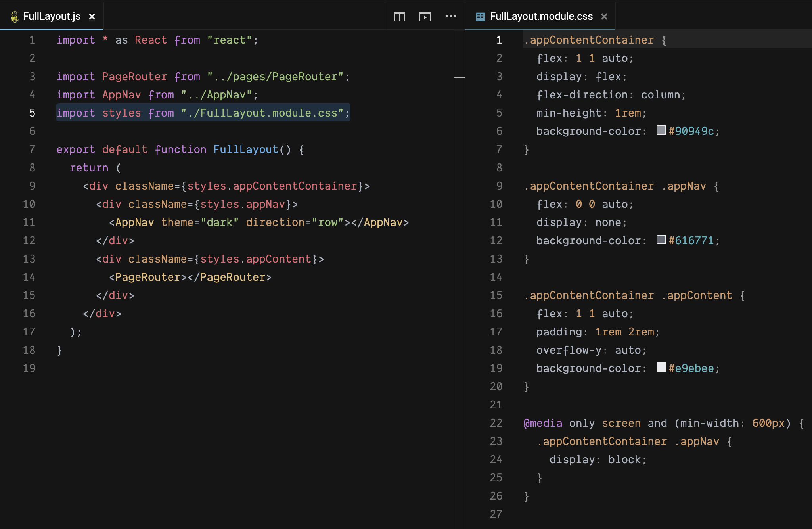
Task: Close the FullLayout.module.css tab
Action: pos(604,17)
